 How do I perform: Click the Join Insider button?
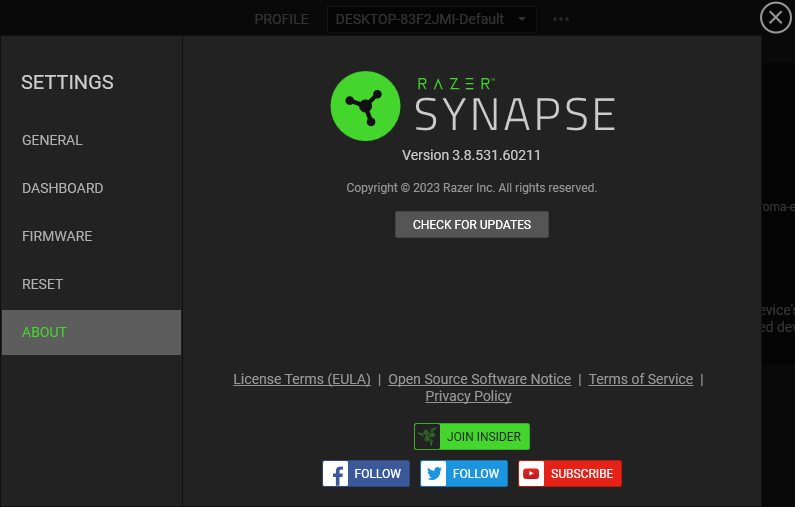tap(472, 437)
